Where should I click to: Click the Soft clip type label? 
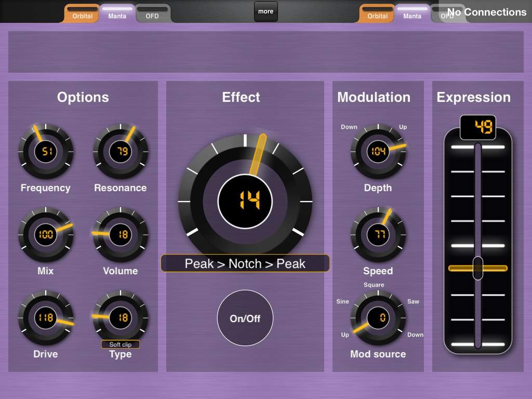(121, 344)
